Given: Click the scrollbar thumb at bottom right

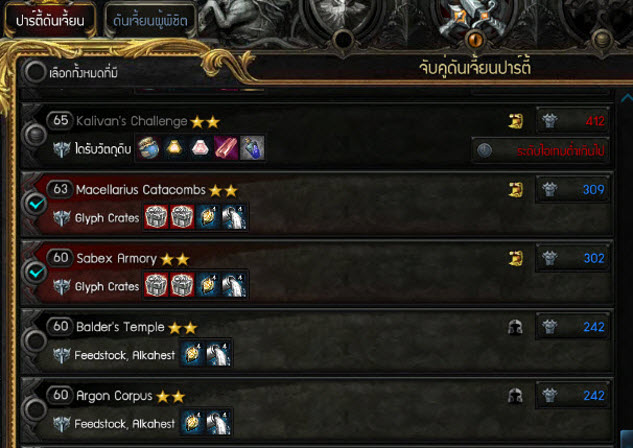Looking at the screenshot, I should pos(627,439).
